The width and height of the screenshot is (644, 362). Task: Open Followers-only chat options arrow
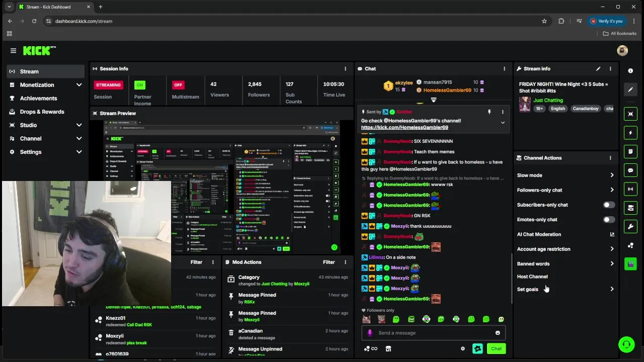(612, 190)
